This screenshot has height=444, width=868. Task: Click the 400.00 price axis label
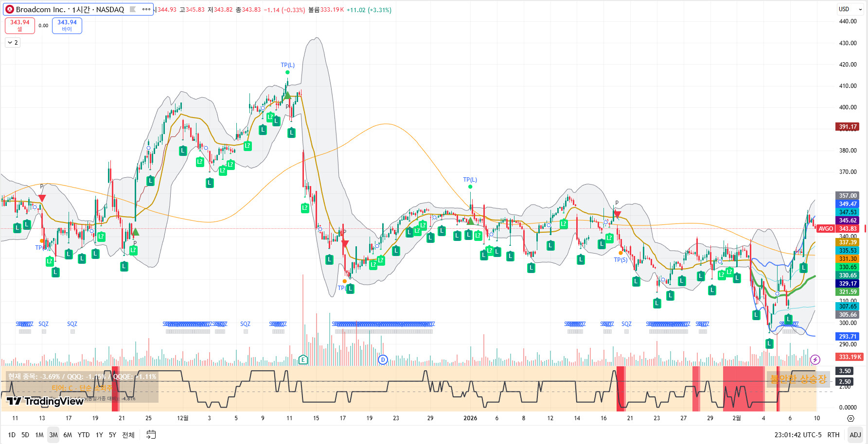pos(848,107)
